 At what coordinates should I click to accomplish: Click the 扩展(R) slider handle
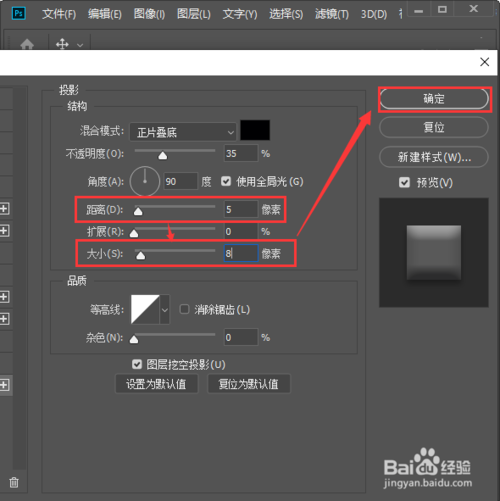click(x=134, y=233)
